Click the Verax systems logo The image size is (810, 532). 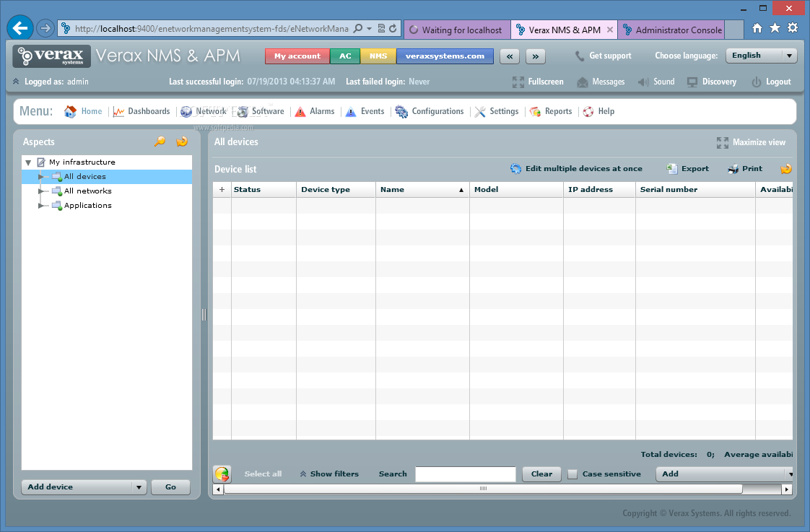click(52, 56)
